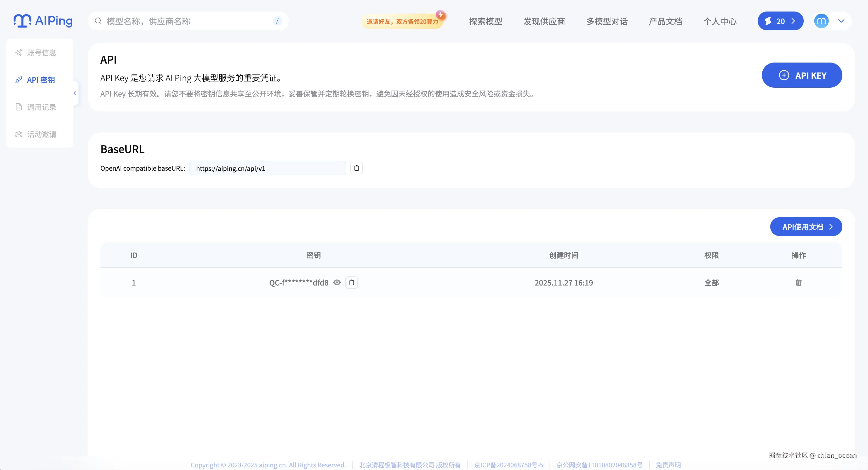Open 活动邀请 in the sidebar
The width and height of the screenshot is (868, 470).
(42, 135)
